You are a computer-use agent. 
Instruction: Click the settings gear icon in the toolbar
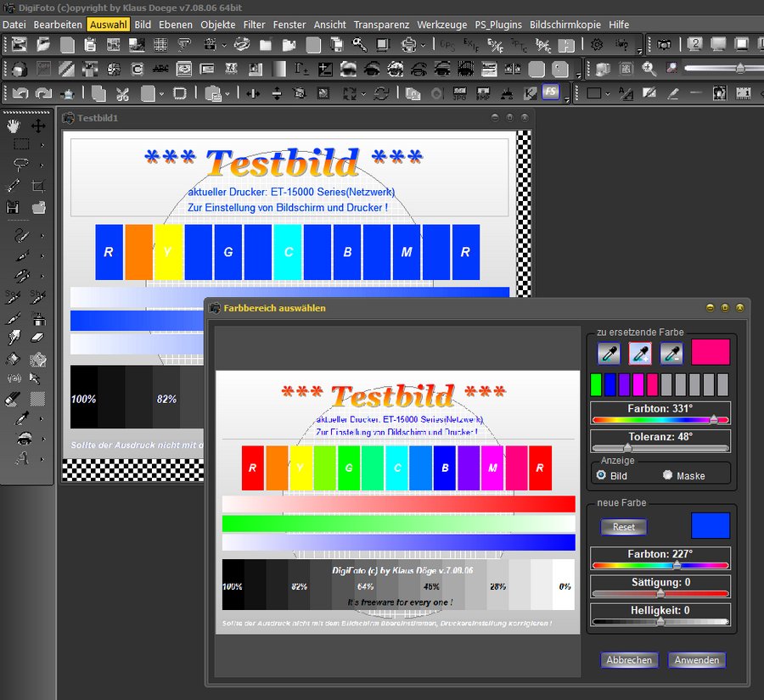pos(597,44)
